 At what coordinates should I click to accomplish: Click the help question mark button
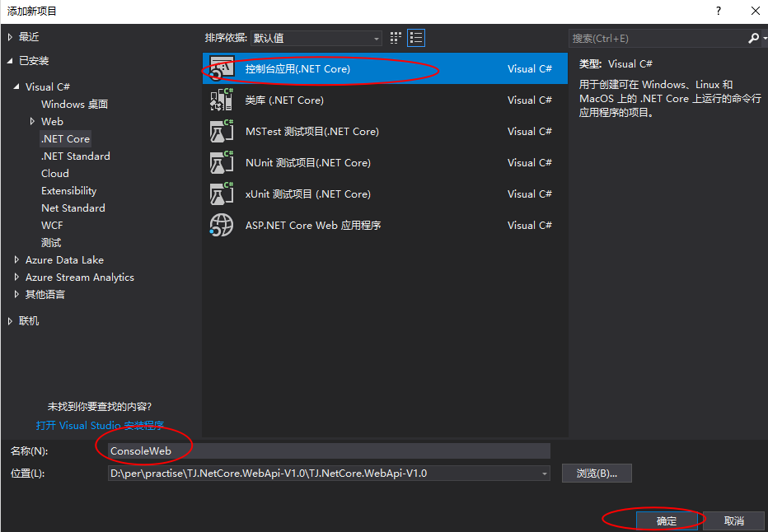719,11
